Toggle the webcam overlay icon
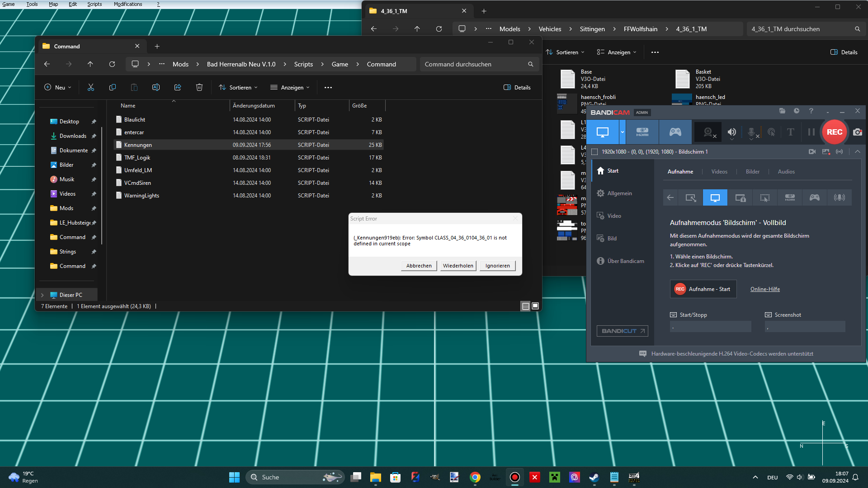 coord(708,132)
